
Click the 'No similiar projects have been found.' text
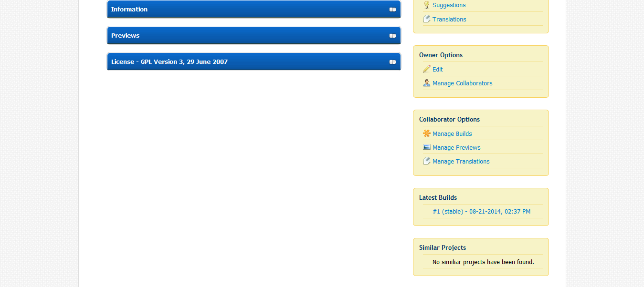483,262
